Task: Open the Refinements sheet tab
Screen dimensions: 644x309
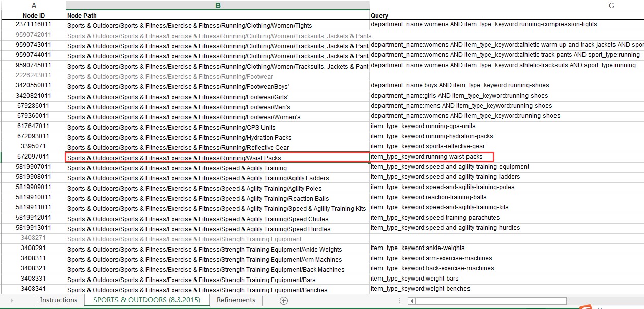Action: [x=236, y=300]
